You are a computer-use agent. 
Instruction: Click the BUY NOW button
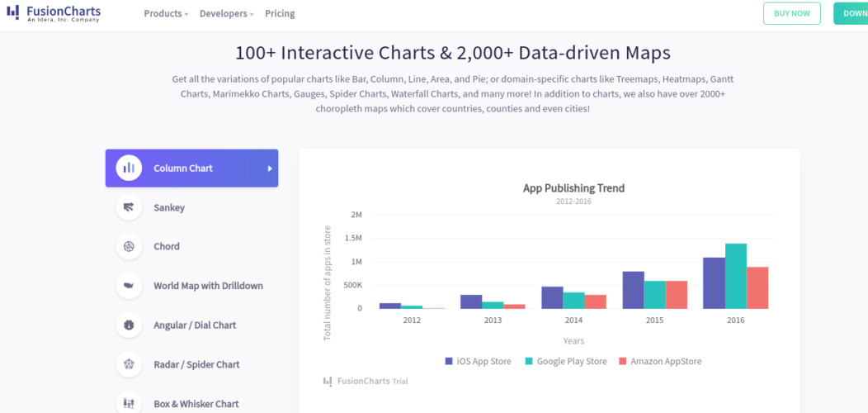(791, 13)
